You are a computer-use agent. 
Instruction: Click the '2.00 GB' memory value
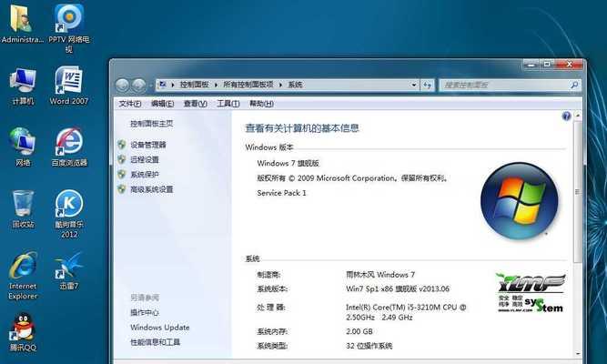click(x=359, y=331)
